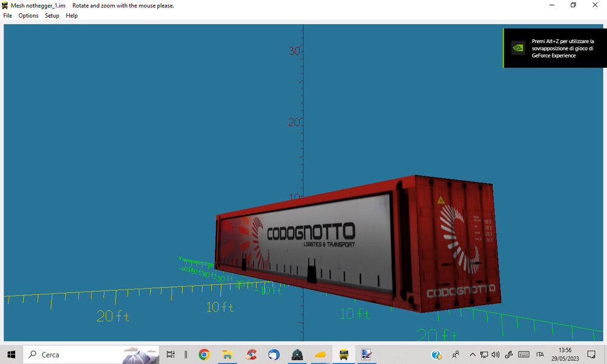Restore down the mesh viewer window
Screen dimensions: 607x364
pos(574,5)
